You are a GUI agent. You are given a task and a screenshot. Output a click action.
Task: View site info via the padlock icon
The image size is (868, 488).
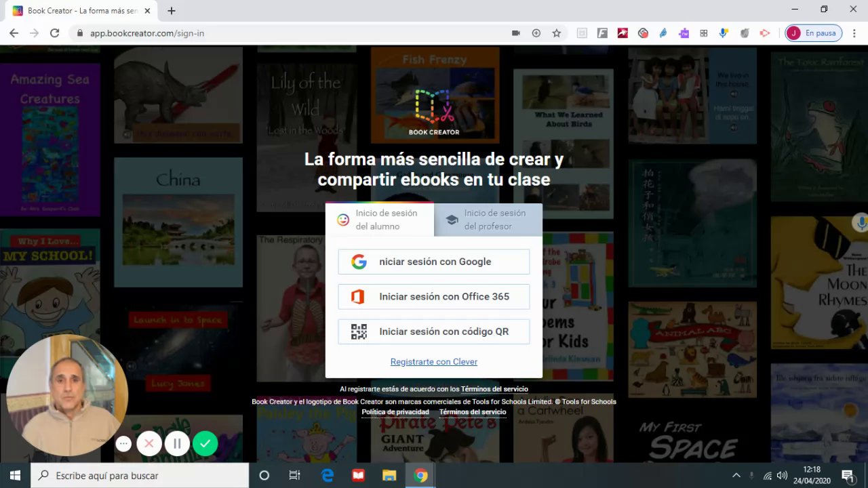[80, 33]
